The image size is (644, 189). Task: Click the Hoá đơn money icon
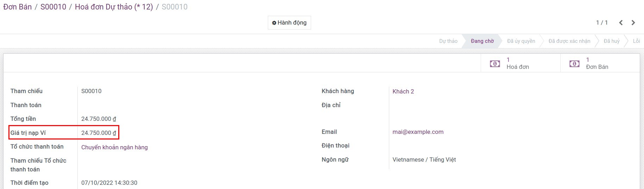coord(495,64)
